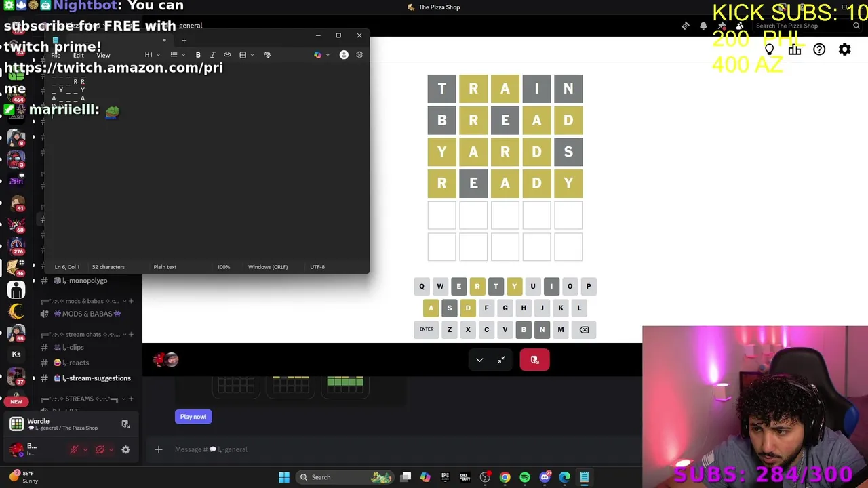The width and height of the screenshot is (868, 488).
Task: Open Spotify from the taskbar
Action: point(525,477)
